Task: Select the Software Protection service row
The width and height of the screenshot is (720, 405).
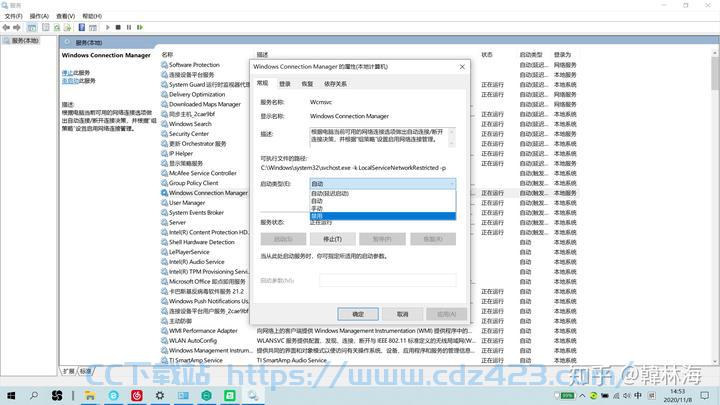Action: 194,65
